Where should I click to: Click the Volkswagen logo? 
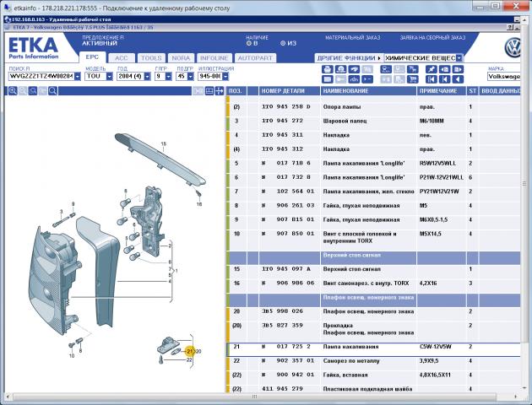click(x=513, y=48)
